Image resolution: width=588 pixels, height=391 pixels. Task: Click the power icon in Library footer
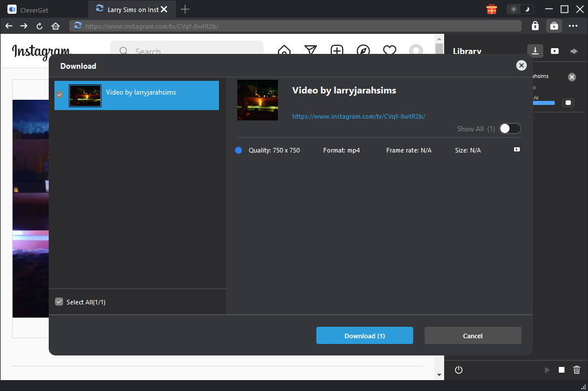coord(458,370)
